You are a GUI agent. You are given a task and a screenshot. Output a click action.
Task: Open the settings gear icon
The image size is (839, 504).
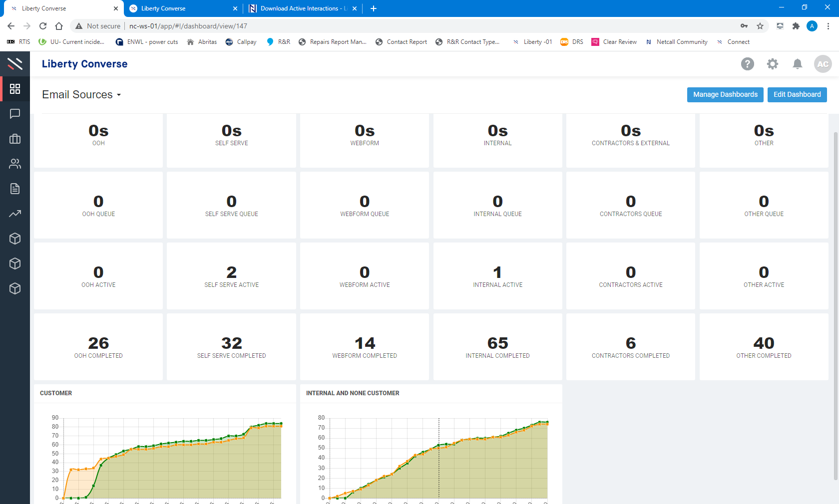point(773,64)
